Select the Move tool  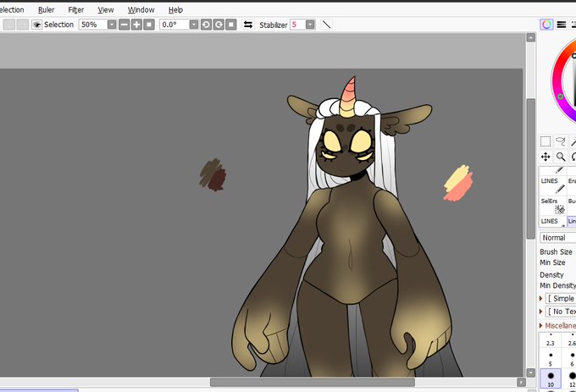coord(546,157)
